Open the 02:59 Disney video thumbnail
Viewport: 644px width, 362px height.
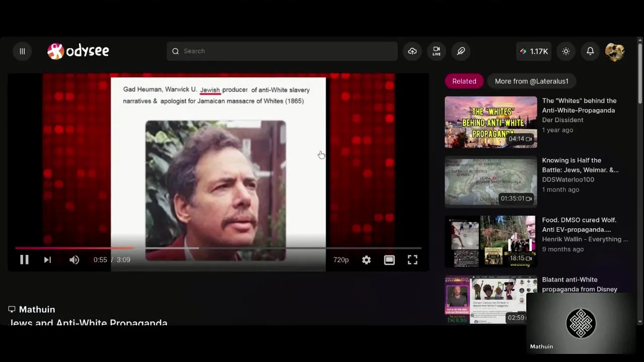(491, 300)
